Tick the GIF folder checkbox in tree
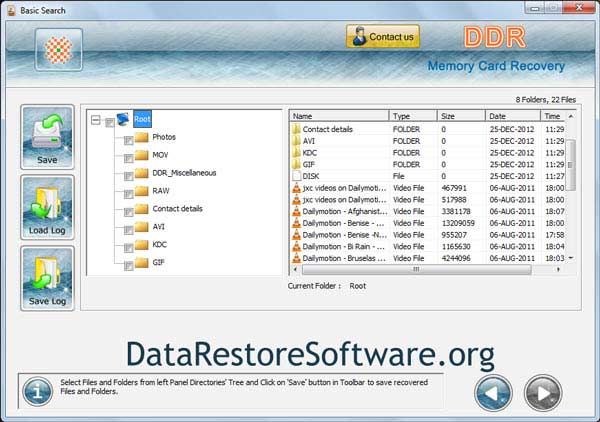Screen dimensions: 600x422 (129, 266)
